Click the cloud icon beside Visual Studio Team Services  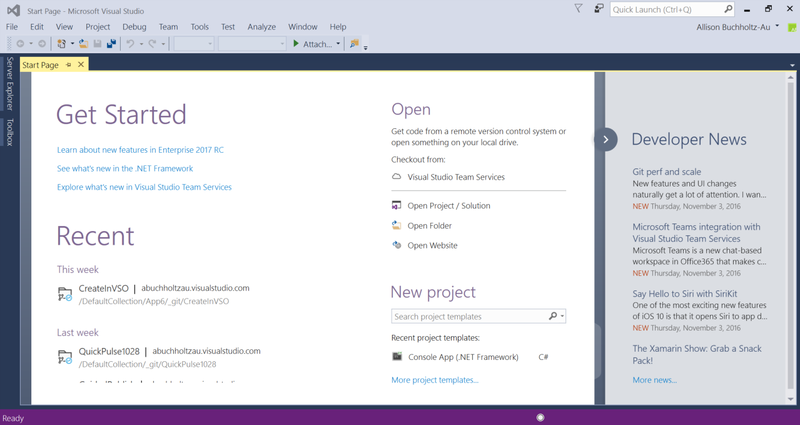(x=396, y=177)
